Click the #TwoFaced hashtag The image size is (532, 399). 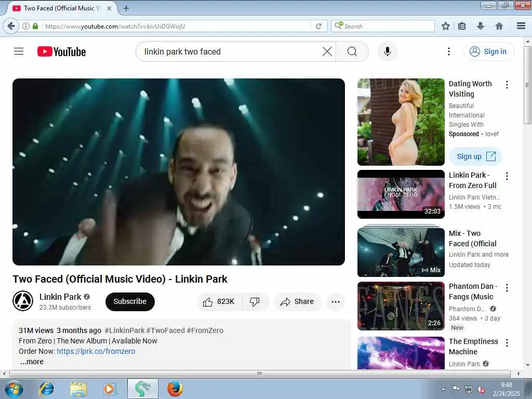pos(165,330)
